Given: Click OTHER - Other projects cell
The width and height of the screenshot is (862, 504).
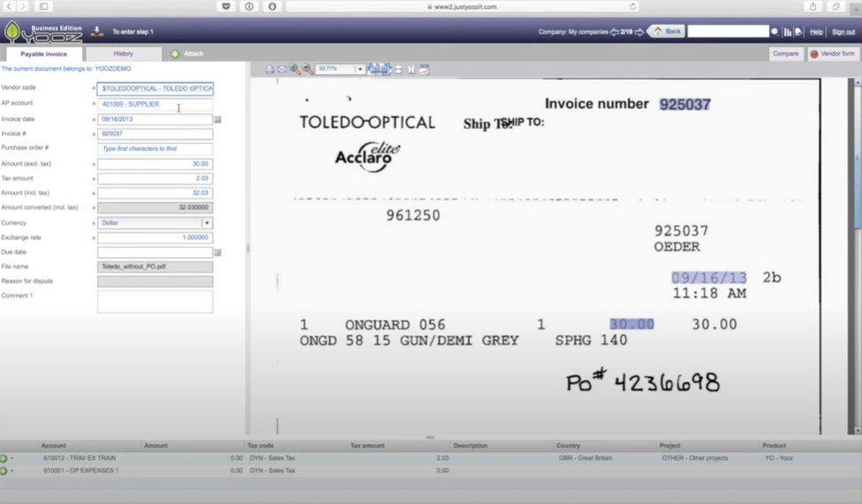Looking at the screenshot, I should tap(694, 458).
